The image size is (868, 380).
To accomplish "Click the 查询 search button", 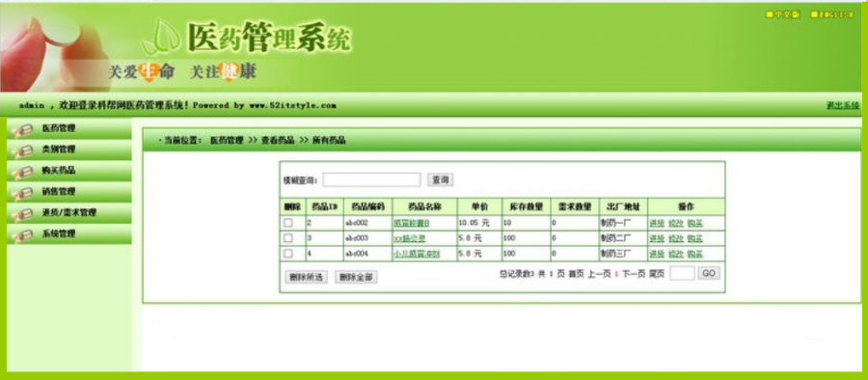I will coord(441,179).
